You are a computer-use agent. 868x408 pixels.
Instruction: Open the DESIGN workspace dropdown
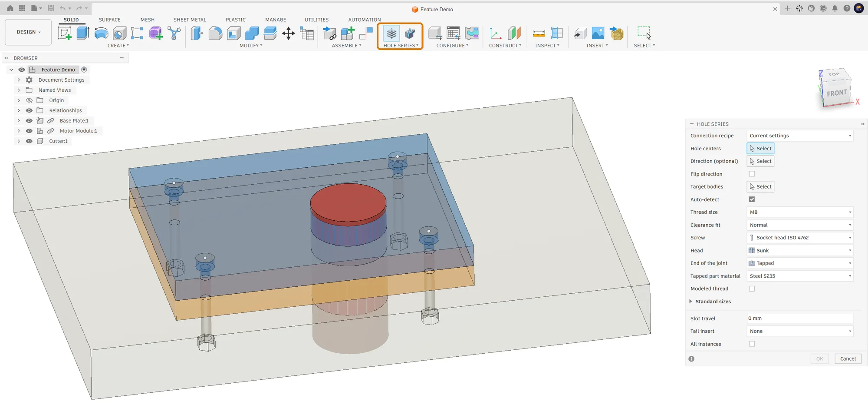28,32
